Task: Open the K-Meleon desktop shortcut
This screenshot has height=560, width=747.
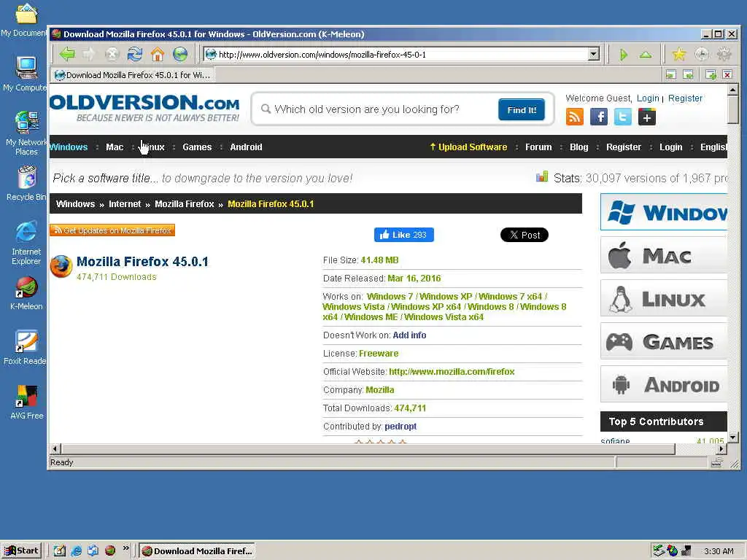Action: (26, 294)
